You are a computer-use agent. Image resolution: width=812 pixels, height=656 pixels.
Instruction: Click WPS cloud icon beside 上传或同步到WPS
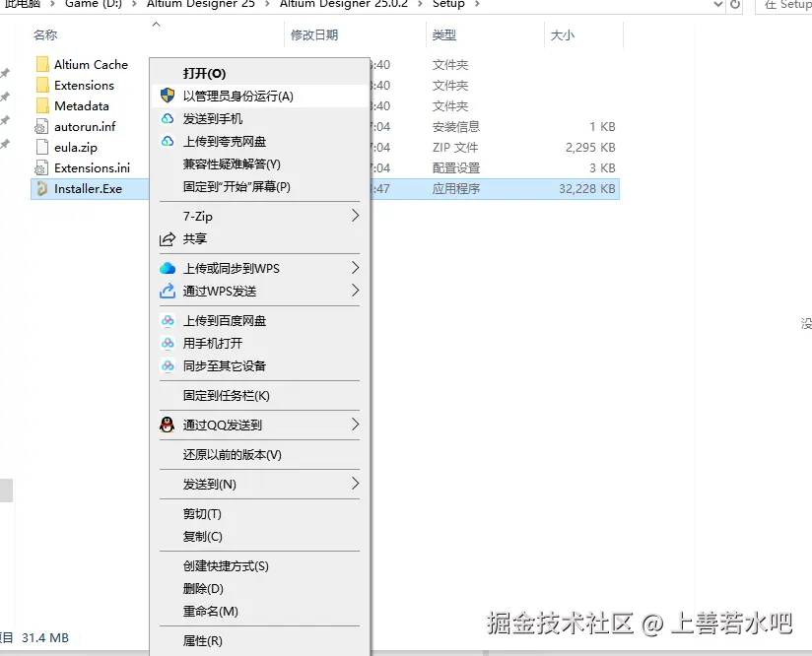pos(168,268)
